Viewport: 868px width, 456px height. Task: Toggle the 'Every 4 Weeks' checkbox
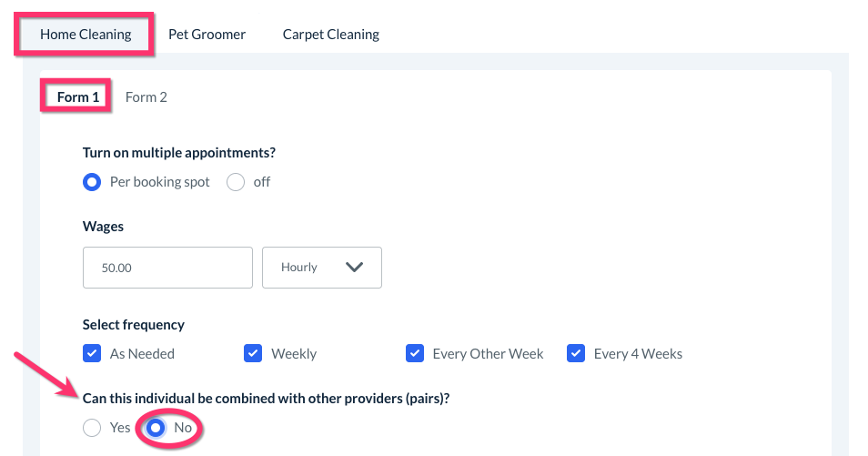pyautogui.click(x=576, y=353)
